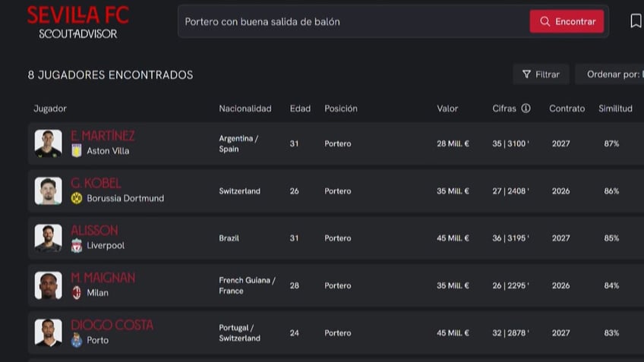Select the 86% similarity value
Viewport: 644px width, 362px height.
[611, 191]
